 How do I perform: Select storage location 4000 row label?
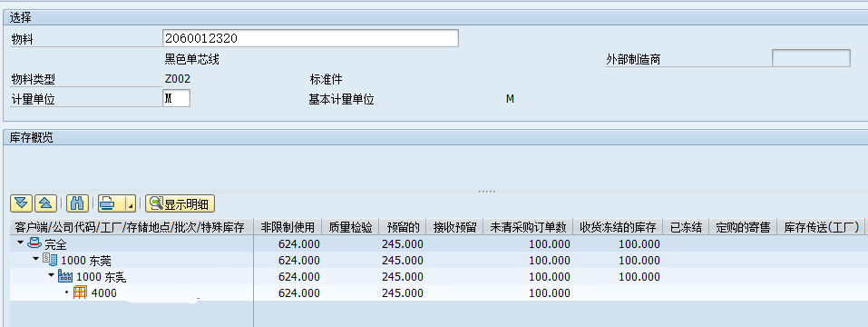coord(104,293)
